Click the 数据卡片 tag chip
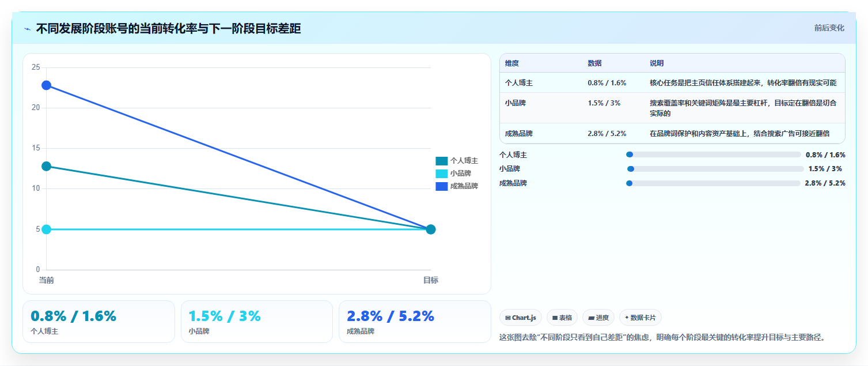Image resolution: width=868 pixels, height=366 pixels. coord(640,318)
